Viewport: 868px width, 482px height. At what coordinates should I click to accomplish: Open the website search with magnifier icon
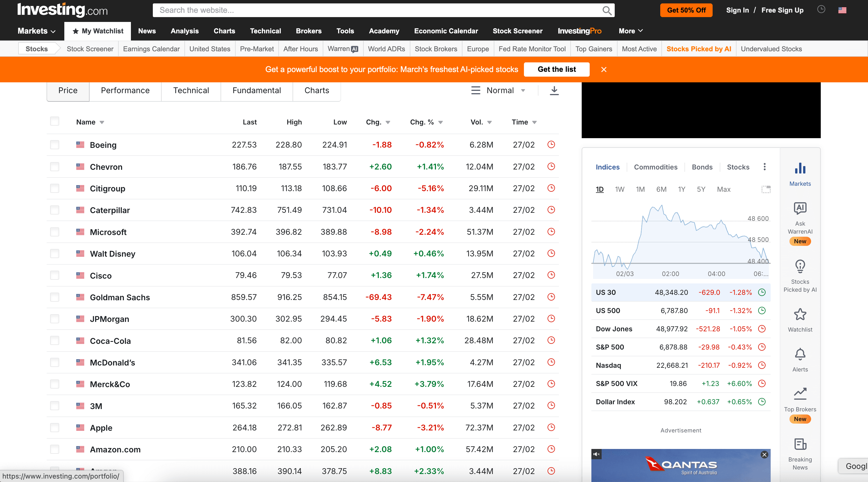[x=607, y=10]
